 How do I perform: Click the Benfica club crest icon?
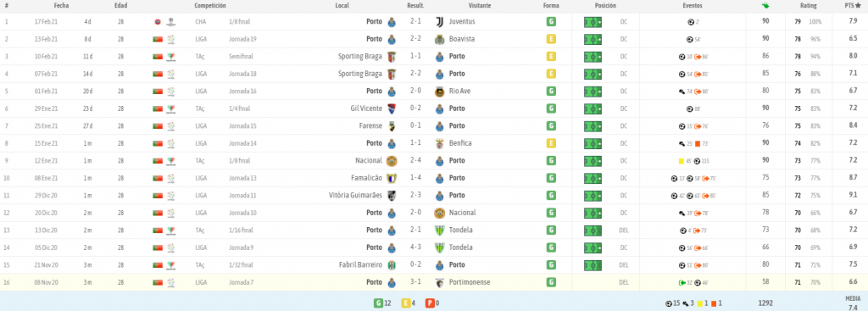[440, 143]
